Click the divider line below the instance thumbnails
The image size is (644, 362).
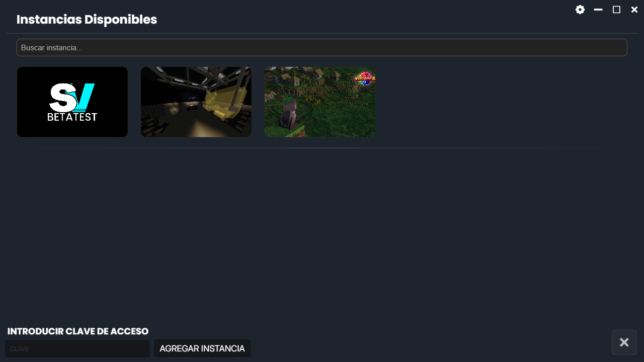pyautogui.click(x=322, y=148)
